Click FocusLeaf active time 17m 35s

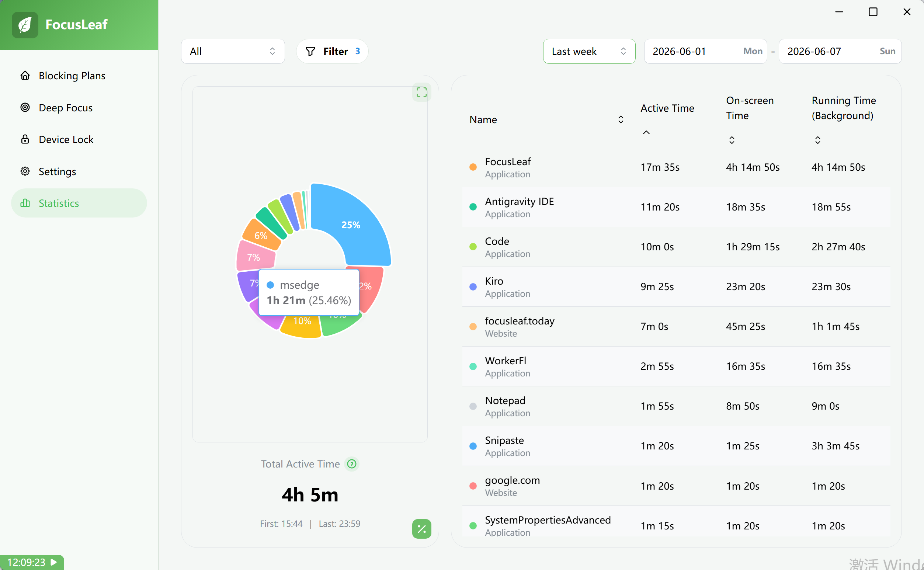tap(660, 167)
